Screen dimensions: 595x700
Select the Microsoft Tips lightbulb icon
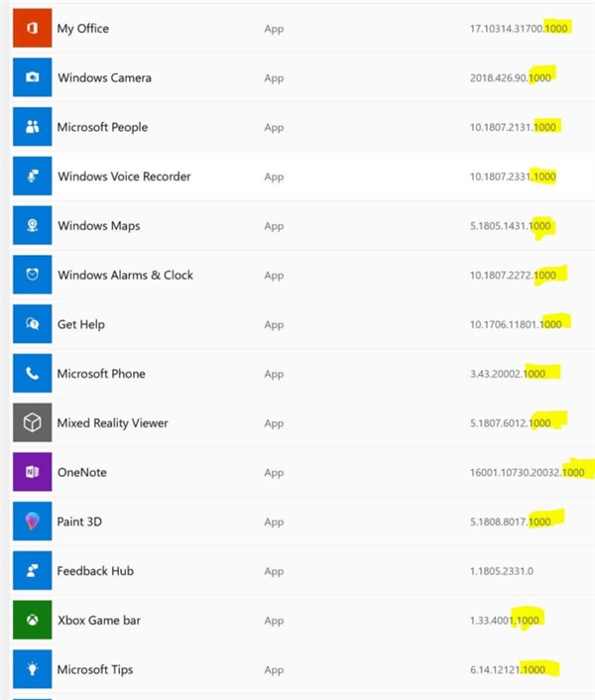pyautogui.click(x=32, y=669)
